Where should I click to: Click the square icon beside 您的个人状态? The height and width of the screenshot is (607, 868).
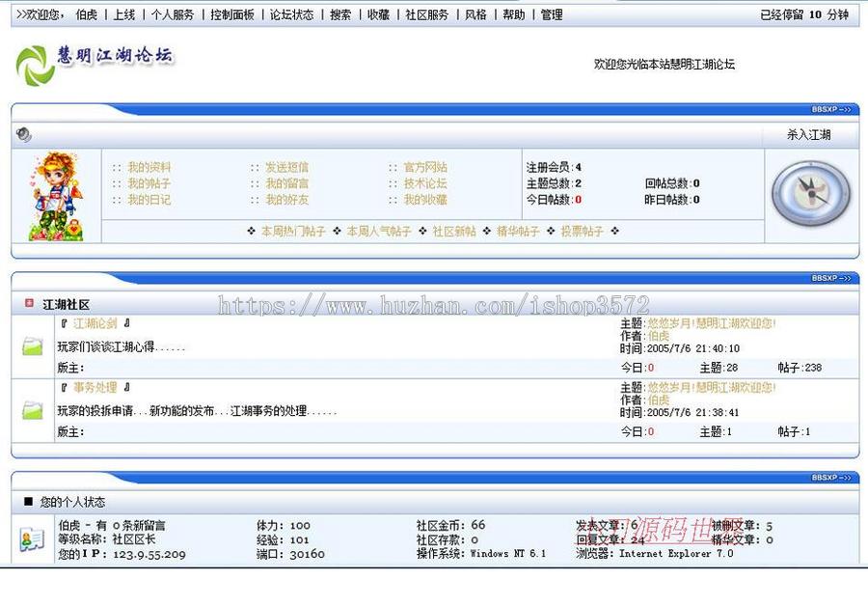click(x=25, y=502)
